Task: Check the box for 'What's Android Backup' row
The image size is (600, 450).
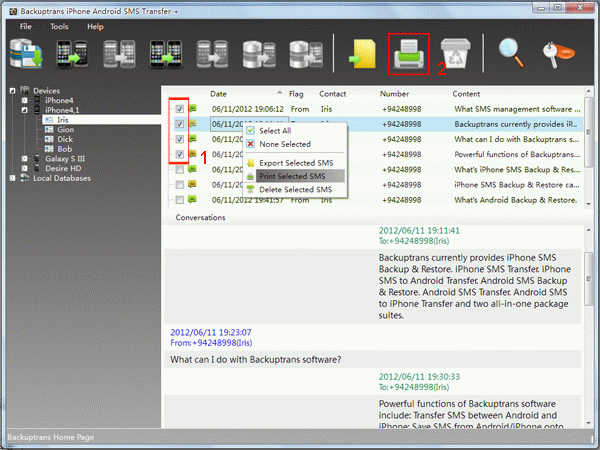Action: 179,200
